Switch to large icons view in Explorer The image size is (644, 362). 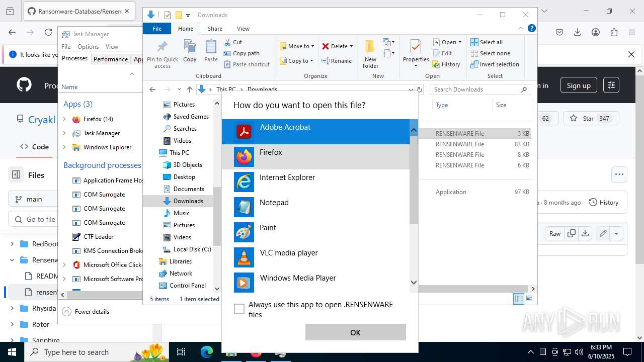pos(530,299)
